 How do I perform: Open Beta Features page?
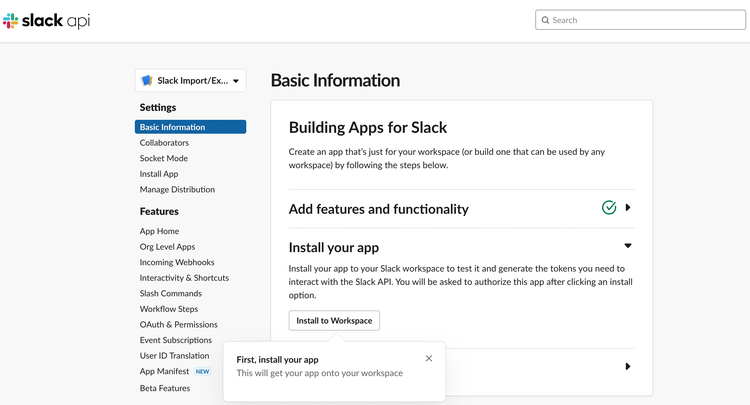pos(165,388)
